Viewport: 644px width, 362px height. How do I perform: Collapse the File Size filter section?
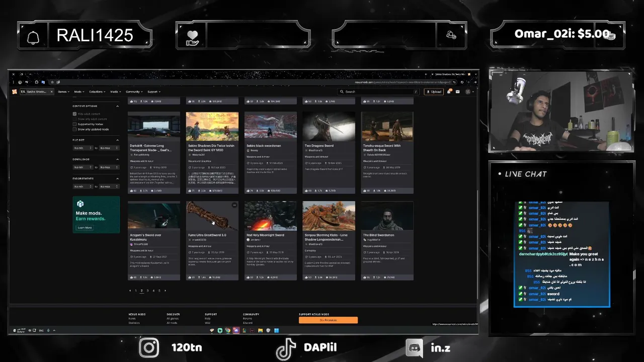[118, 140]
